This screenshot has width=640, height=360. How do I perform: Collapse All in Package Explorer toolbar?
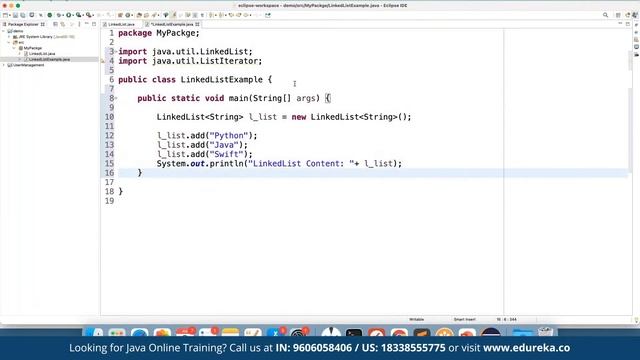tap(55, 24)
